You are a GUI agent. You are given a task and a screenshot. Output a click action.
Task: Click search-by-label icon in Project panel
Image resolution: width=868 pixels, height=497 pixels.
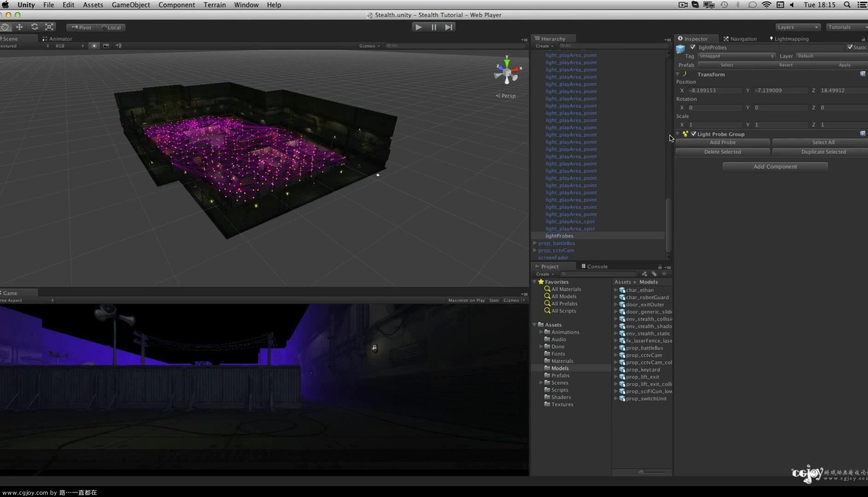click(654, 274)
